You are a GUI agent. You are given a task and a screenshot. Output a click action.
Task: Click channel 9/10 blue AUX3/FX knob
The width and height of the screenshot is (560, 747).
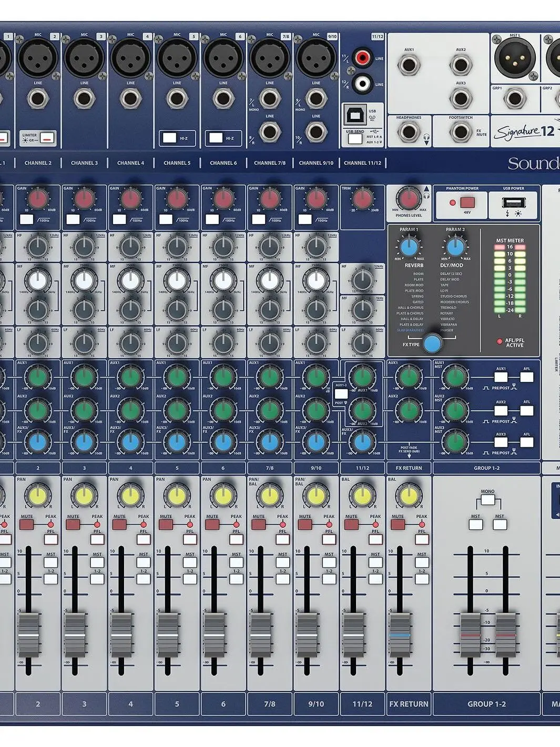coord(315,442)
